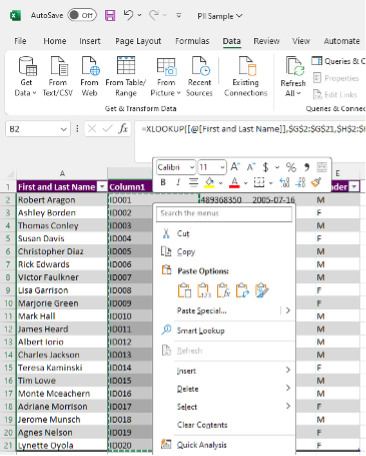Expand the Name Box dropdown arrow
Image resolution: width=366 pixels, height=456 pixels.
click(x=63, y=129)
